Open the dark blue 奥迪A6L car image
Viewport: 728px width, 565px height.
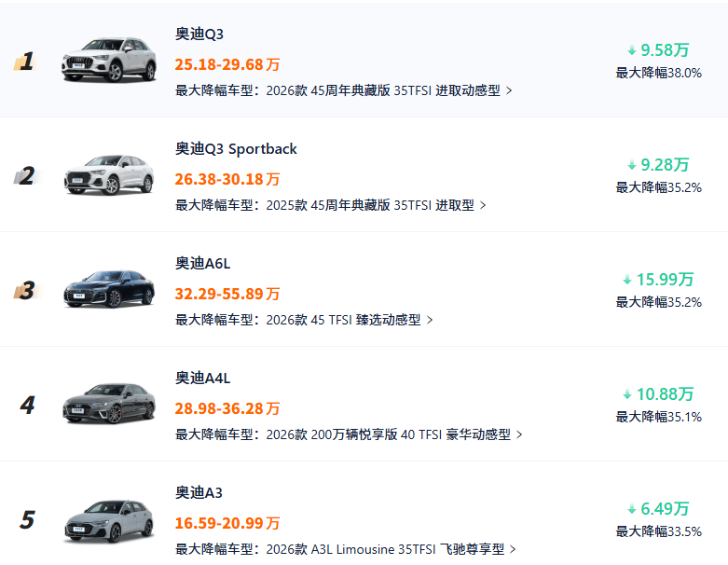point(109,289)
